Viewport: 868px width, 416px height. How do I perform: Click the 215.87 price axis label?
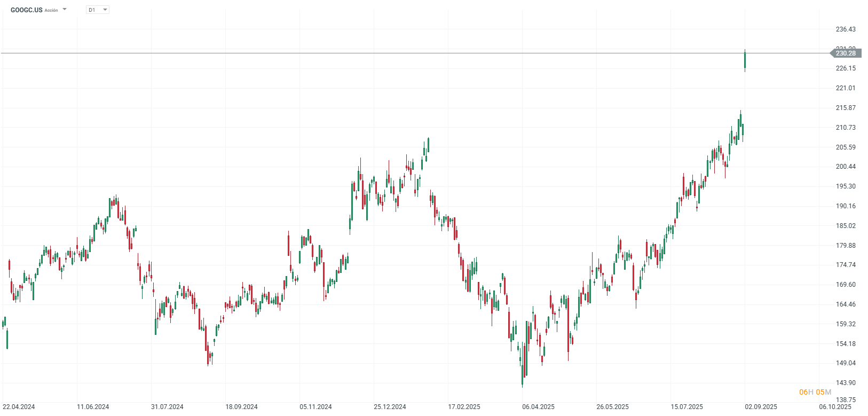tap(846, 108)
